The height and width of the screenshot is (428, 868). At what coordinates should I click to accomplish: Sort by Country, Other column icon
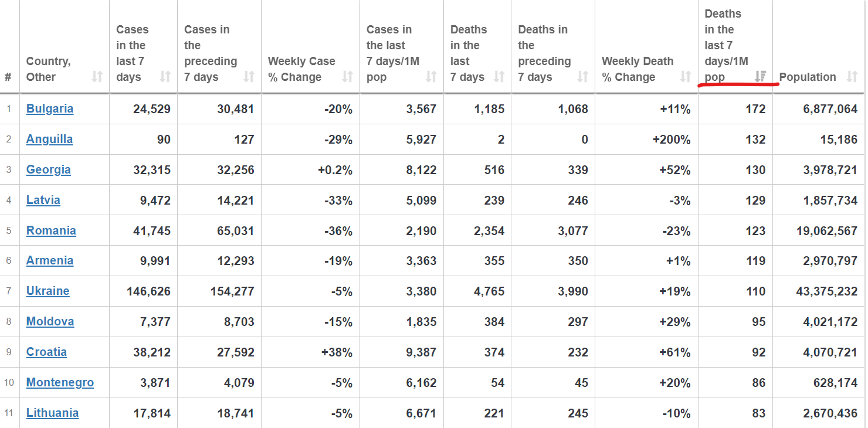[x=97, y=77]
